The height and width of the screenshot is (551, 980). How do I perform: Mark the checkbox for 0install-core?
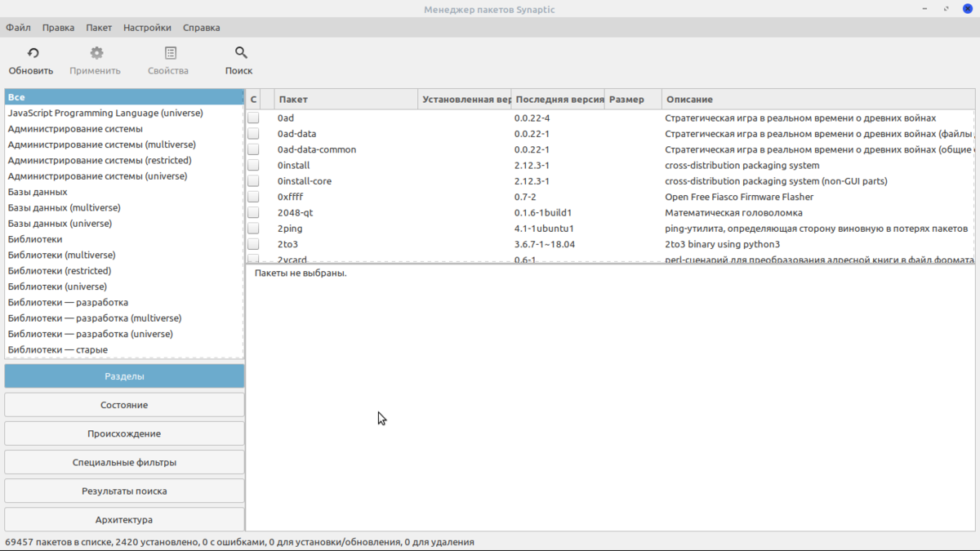click(253, 181)
